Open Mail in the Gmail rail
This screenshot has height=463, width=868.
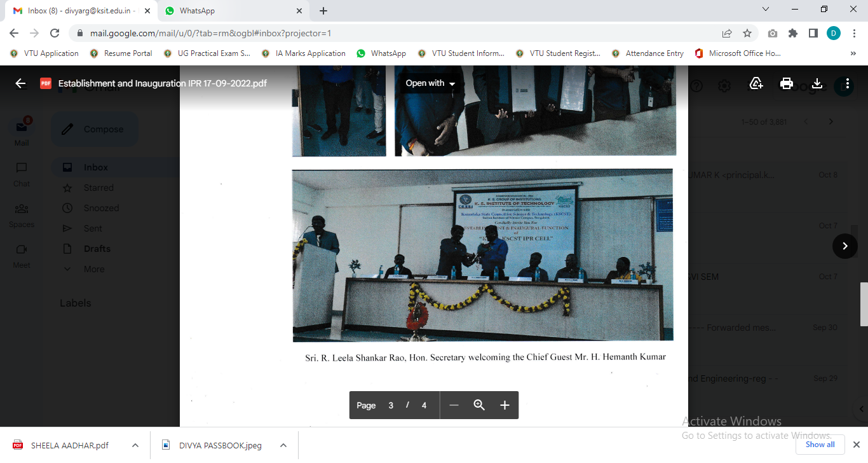tap(22, 132)
